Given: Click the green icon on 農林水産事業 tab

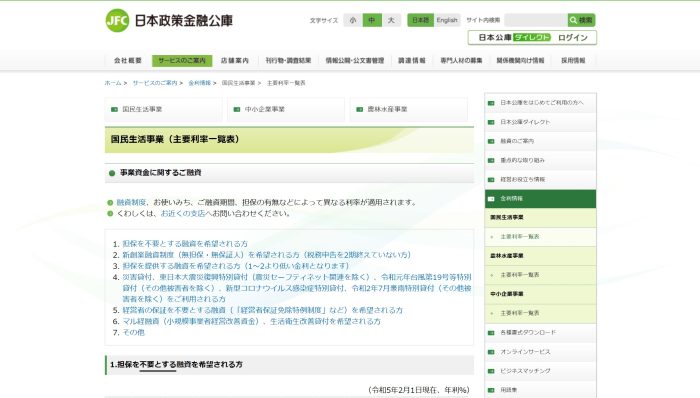Looking at the screenshot, I should [x=359, y=109].
